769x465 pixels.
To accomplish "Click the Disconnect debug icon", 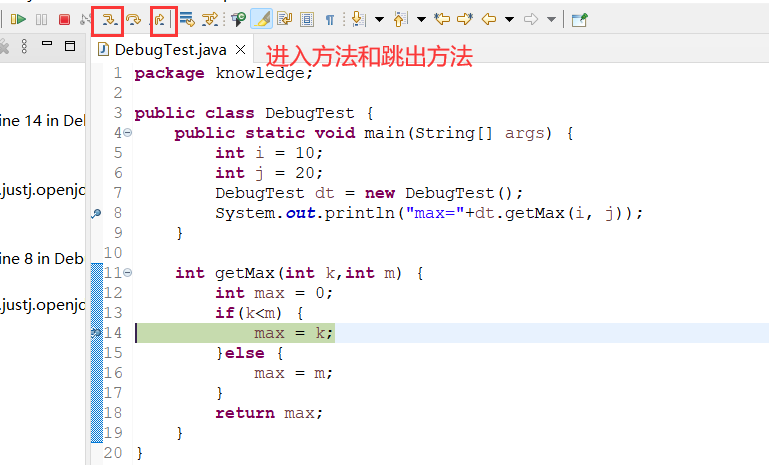I will coord(86,20).
